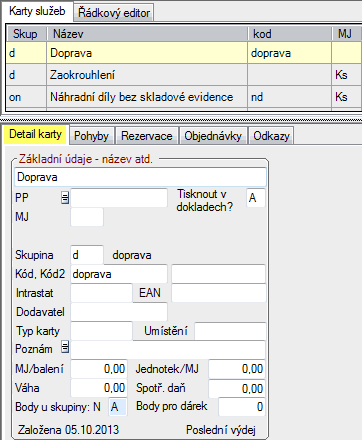
Task: Sort table by Název column header
Action: [x=147, y=34]
